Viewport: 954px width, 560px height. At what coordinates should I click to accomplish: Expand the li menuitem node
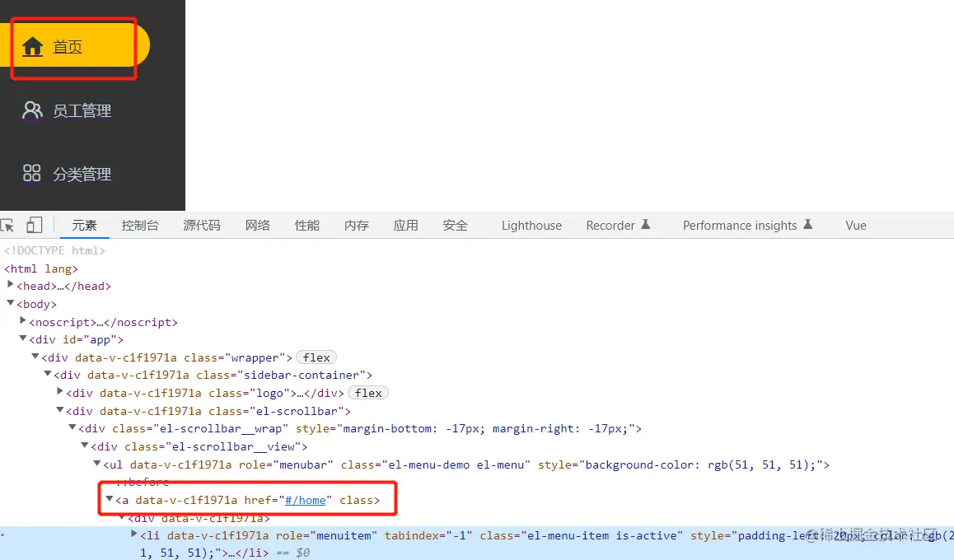(x=134, y=534)
